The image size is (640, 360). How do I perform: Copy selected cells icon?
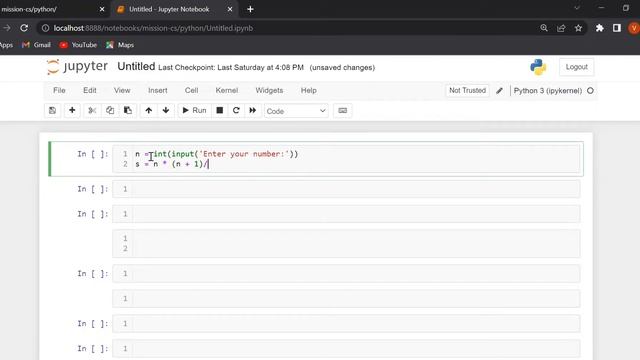tap(110, 110)
